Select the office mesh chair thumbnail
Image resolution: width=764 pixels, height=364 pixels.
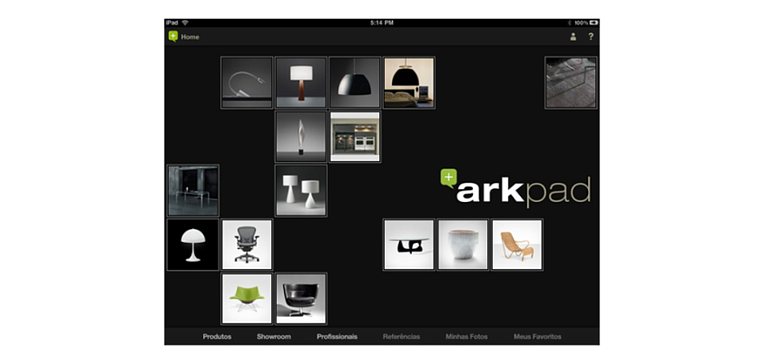pos(247,245)
